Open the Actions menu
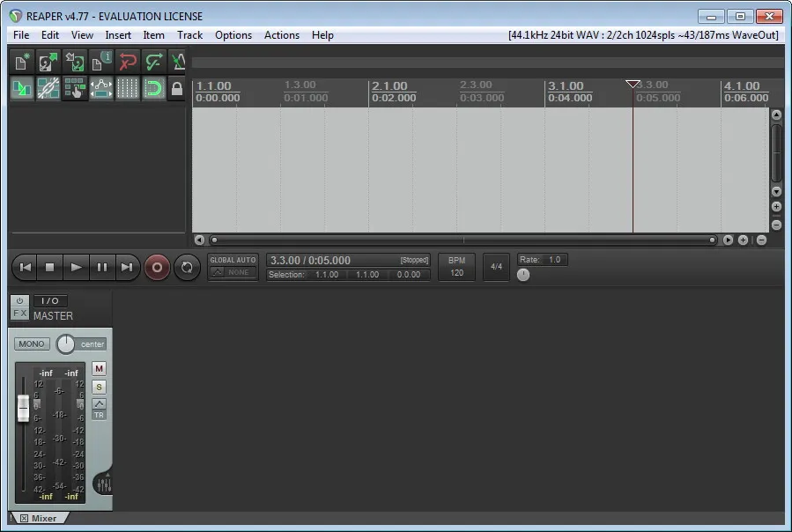Viewport: 792px width, 532px height. [282, 35]
